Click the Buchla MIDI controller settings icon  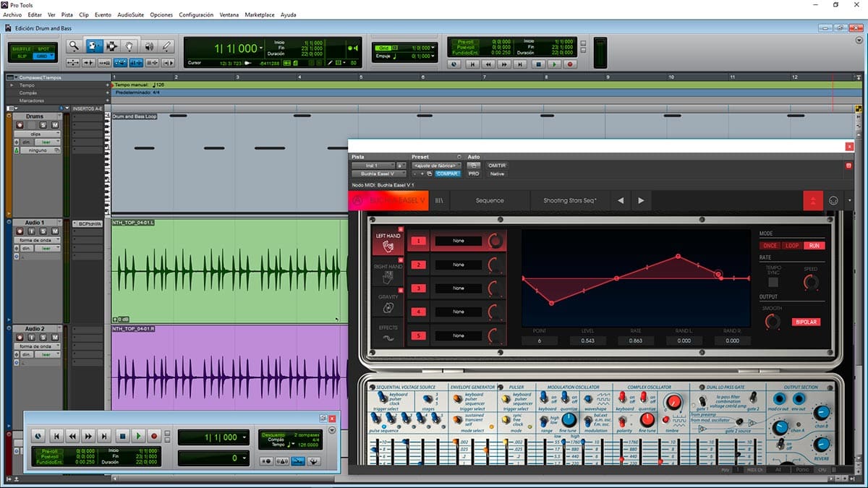833,201
